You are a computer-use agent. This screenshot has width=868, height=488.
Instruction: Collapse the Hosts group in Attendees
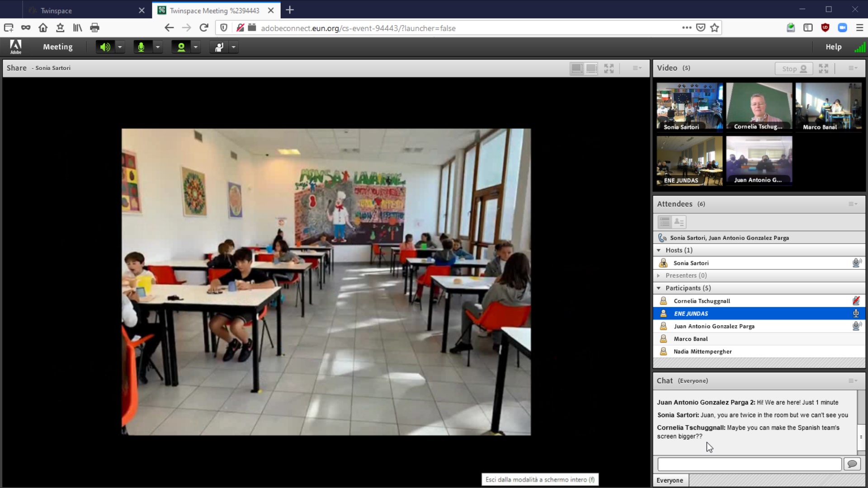pyautogui.click(x=659, y=250)
